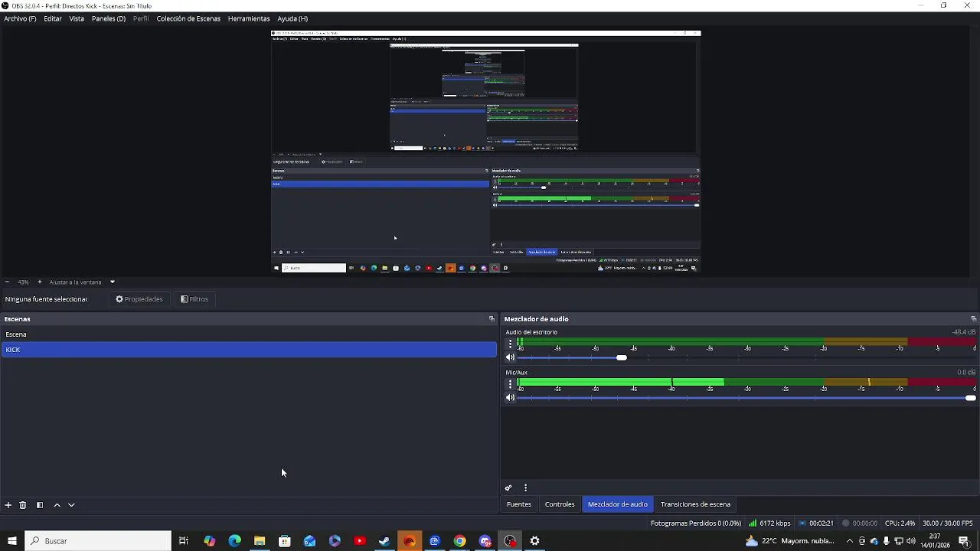Open scene filters icon in Escenas toolbar

[40, 505]
